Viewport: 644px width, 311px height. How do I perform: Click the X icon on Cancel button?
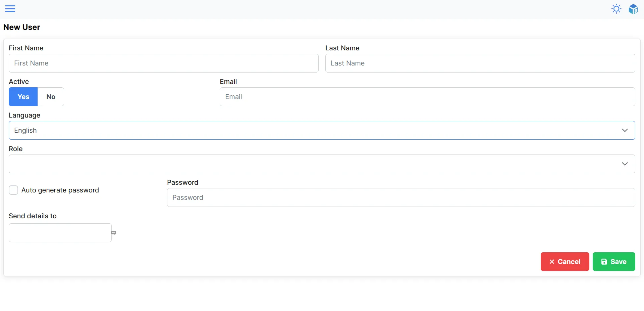tap(552, 262)
